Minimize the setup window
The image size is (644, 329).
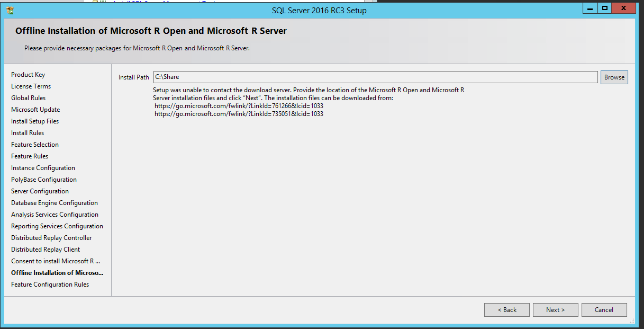(x=590, y=8)
